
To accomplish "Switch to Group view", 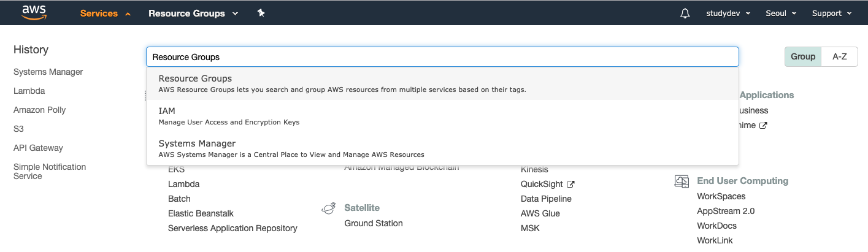I will tap(803, 56).
